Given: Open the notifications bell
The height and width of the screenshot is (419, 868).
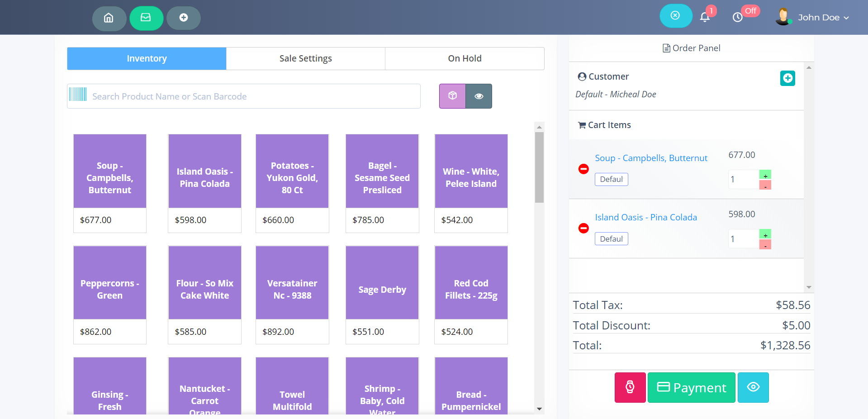Looking at the screenshot, I should 705,17.
